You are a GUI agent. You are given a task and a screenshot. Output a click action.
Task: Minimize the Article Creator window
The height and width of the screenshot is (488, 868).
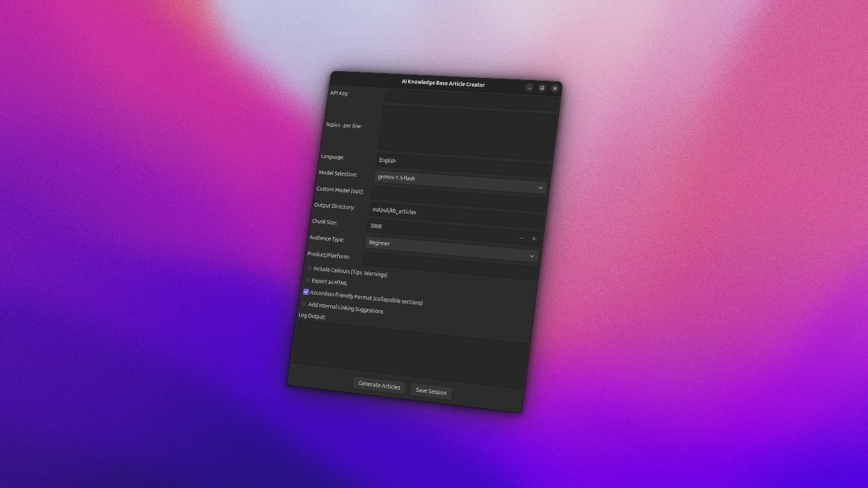(x=529, y=88)
